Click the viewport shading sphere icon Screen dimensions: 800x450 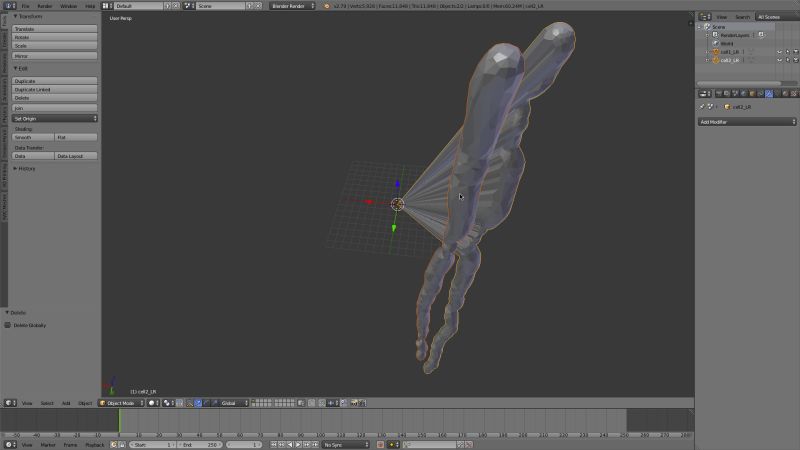(x=153, y=403)
